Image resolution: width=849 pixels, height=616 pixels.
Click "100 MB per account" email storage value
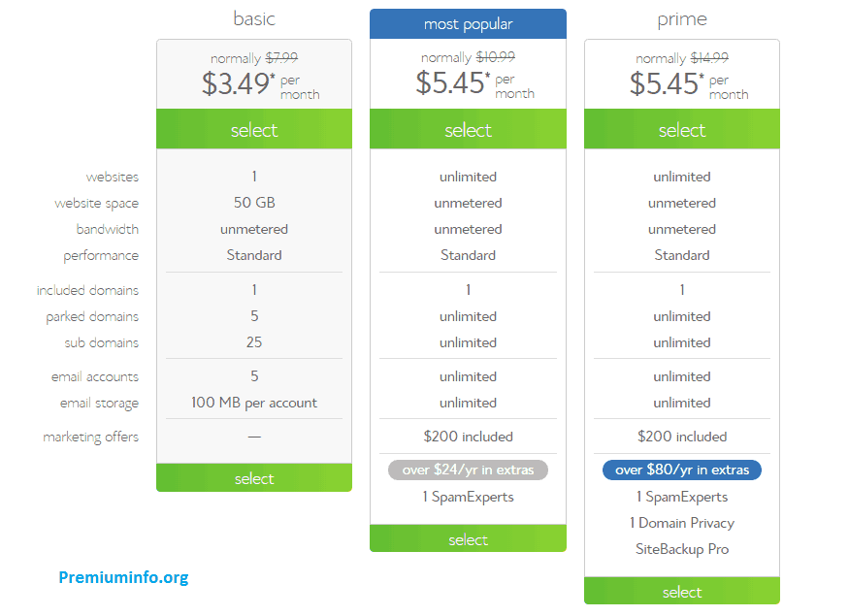pyautogui.click(x=254, y=403)
